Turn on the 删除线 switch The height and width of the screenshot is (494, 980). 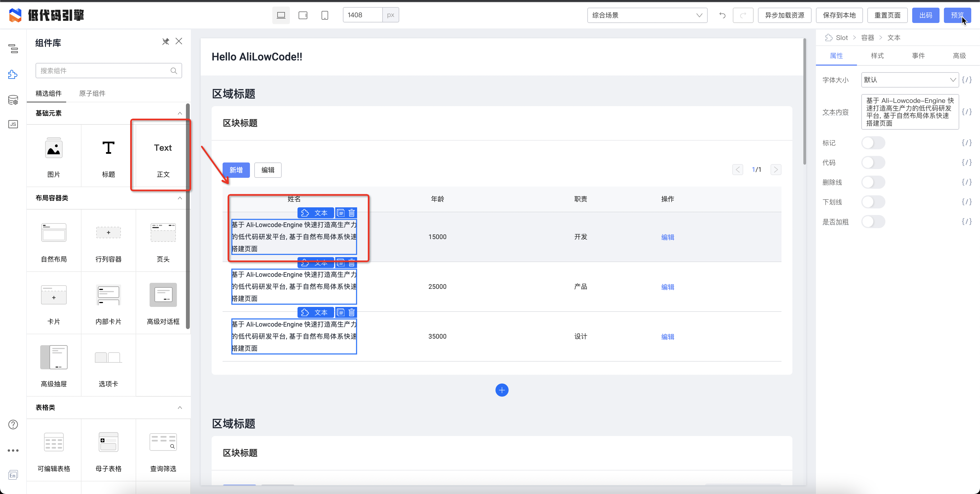[x=873, y=182]
